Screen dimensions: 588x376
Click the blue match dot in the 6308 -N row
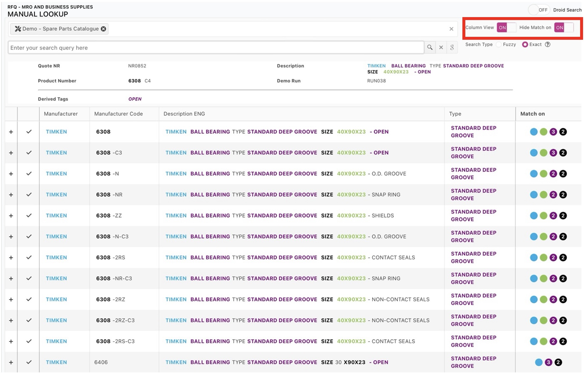point(534,174)
